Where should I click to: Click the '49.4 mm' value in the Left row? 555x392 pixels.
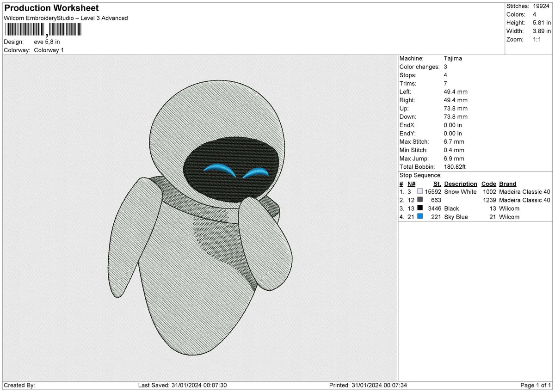pyautogui.click(x=456, y=92)
